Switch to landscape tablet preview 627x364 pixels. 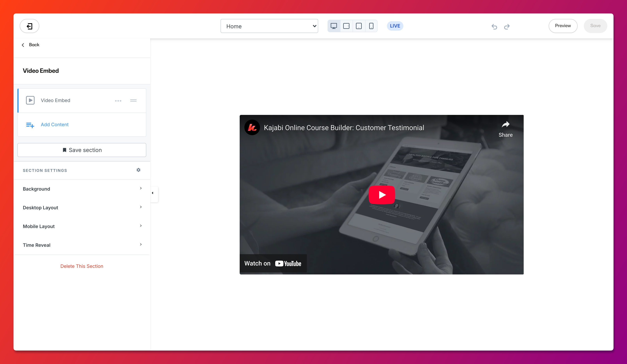(x=346, y=26)
